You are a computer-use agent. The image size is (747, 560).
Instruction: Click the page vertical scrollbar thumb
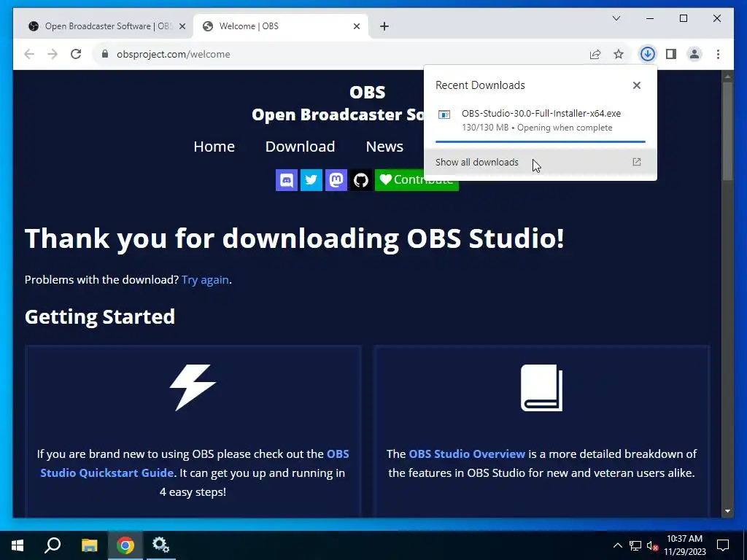pyautogui.click(x=727, y=131)
